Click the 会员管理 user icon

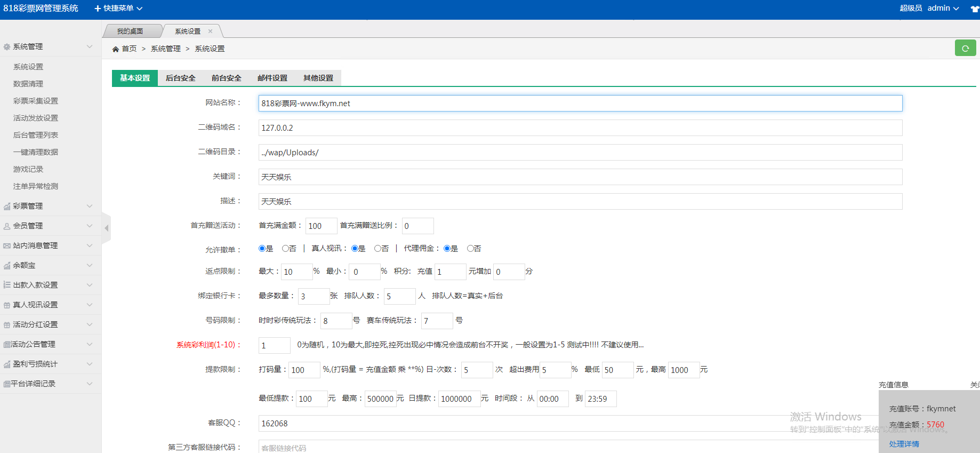click(x=7, y=226)
